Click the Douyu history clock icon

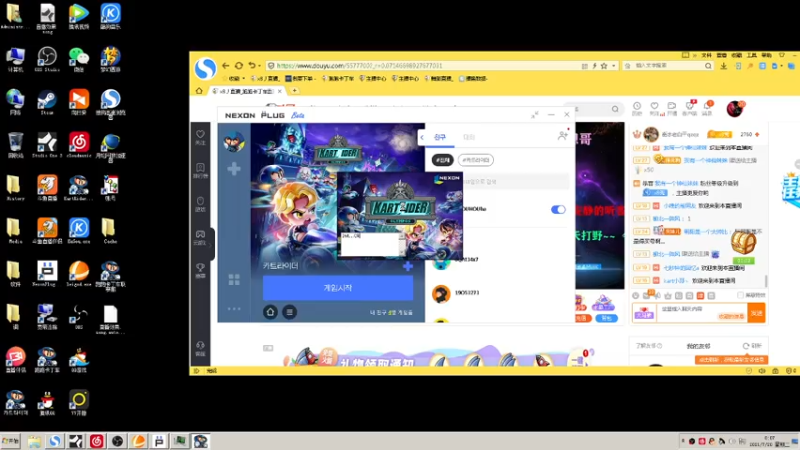(637, 108)
